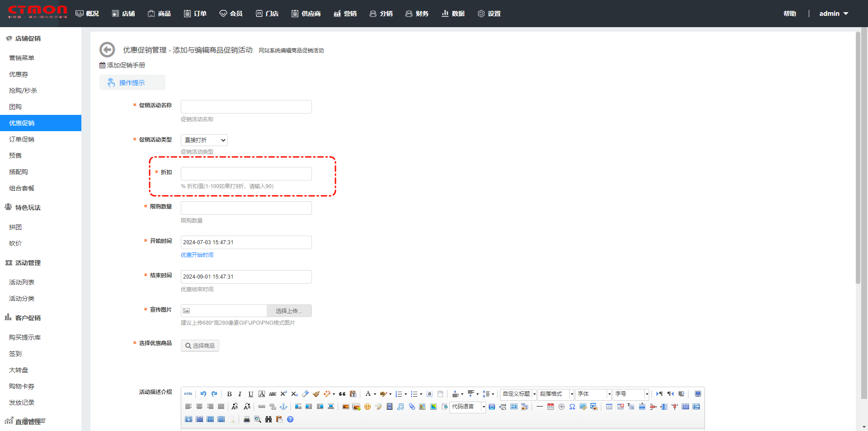Click the back arrow beside the page title
The height and width of the screenshot is (431, 868).
(107, 50)
